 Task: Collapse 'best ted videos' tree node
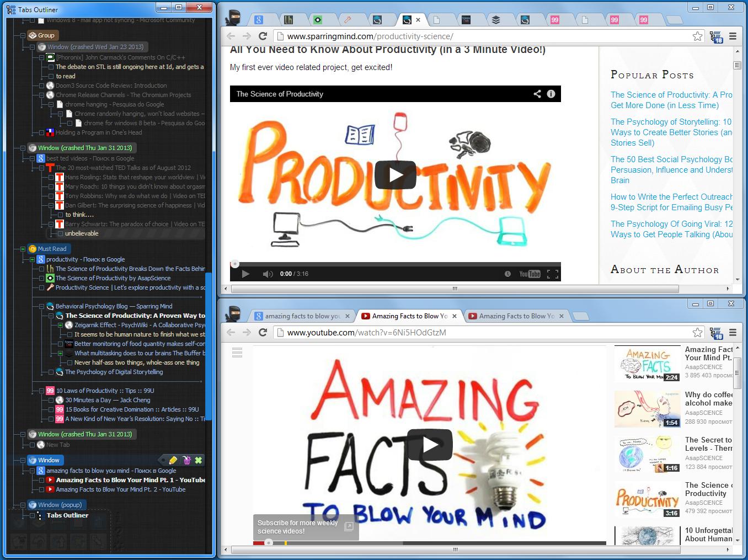tap(32, 158)
